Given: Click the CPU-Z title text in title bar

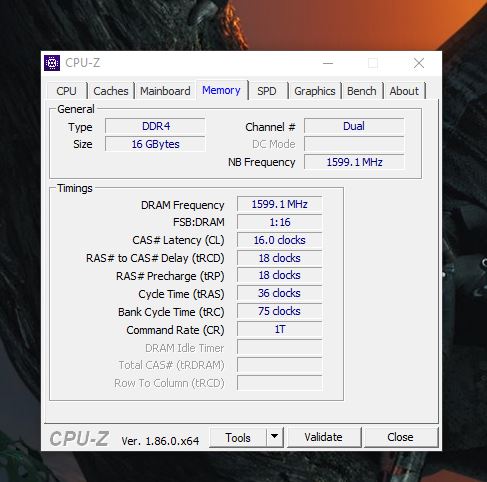Looking at the screenshot, I should [83, 63].
